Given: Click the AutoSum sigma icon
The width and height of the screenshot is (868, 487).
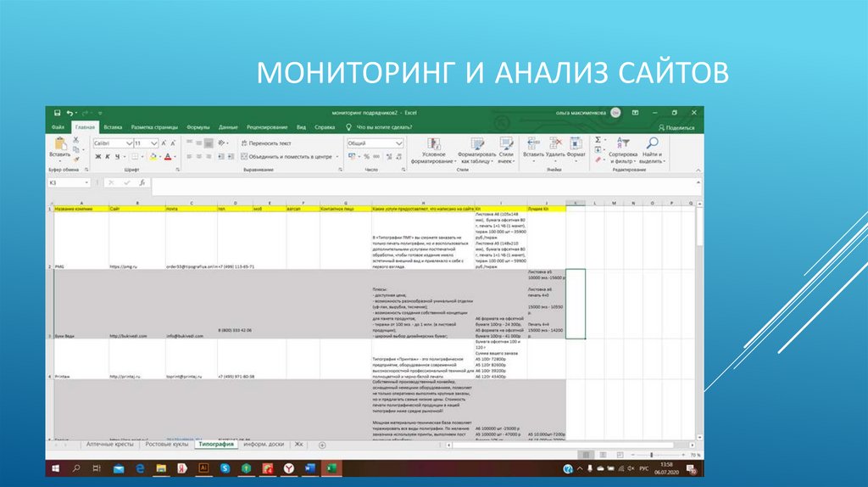Looking at the screenshot, I should pos(598,139).
